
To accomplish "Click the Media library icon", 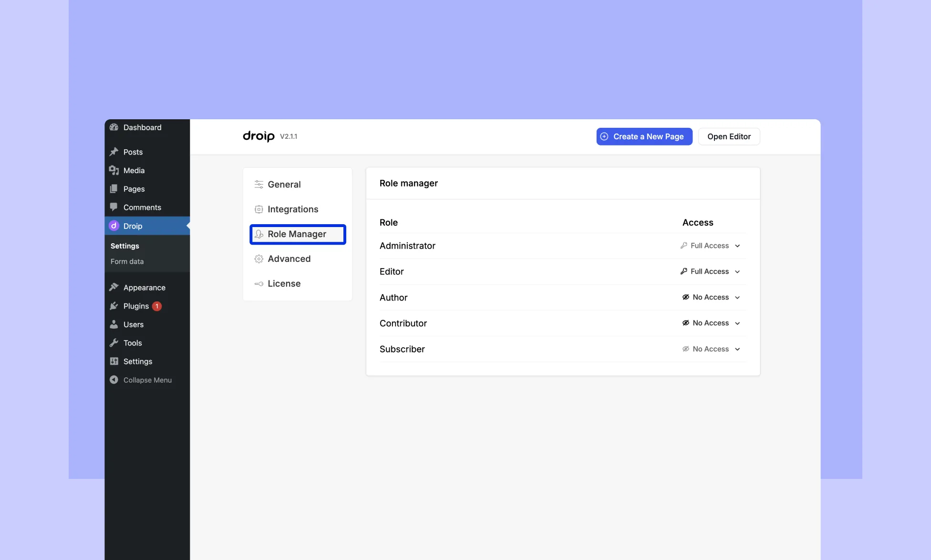I will click(x=114, y=170).
